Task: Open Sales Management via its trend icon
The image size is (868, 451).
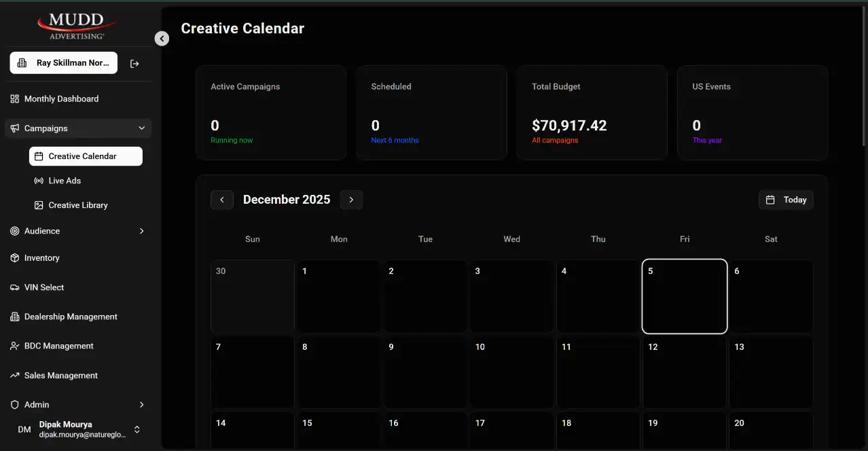Action: point(14,375)
